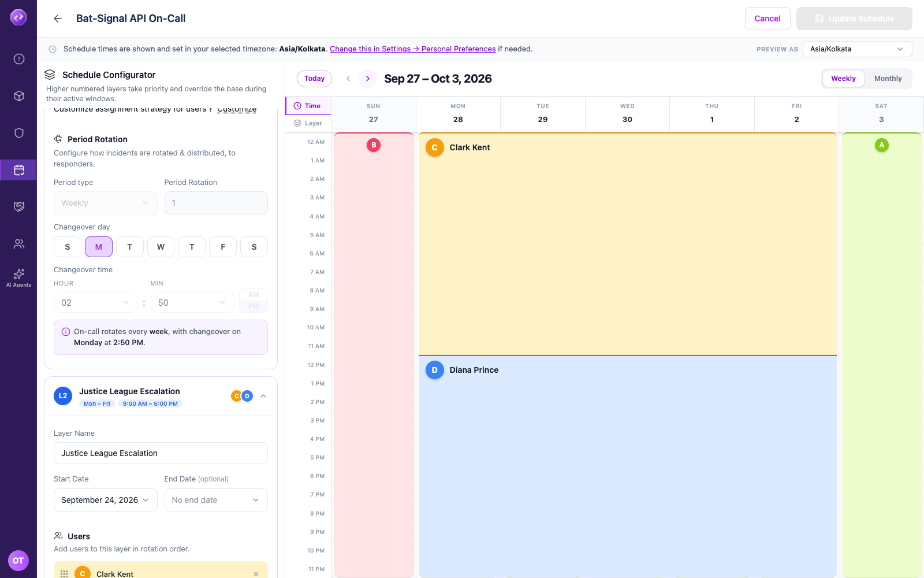
Task: Toggle Monday changeover day
Action: coord(99,247)
